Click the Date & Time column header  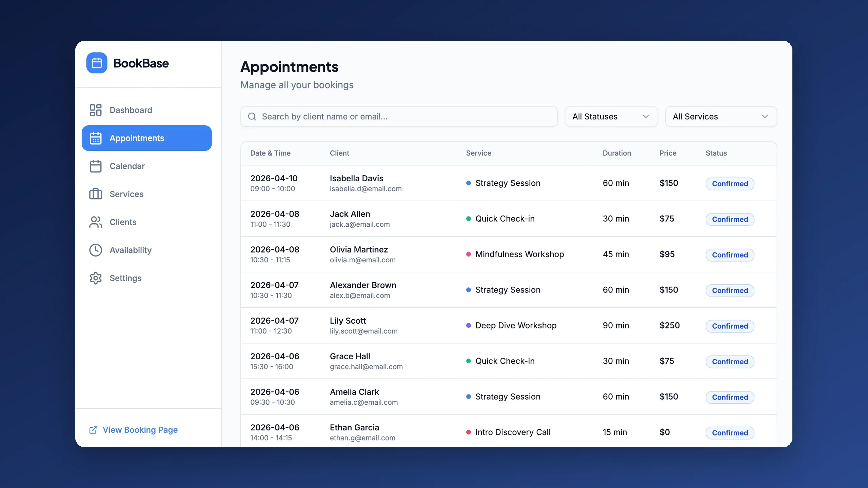pos(270,153)
